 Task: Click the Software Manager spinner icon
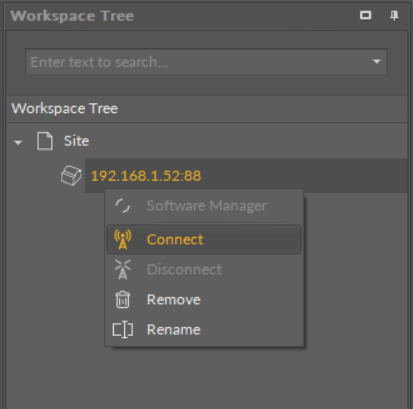click(x=123, y=206)
